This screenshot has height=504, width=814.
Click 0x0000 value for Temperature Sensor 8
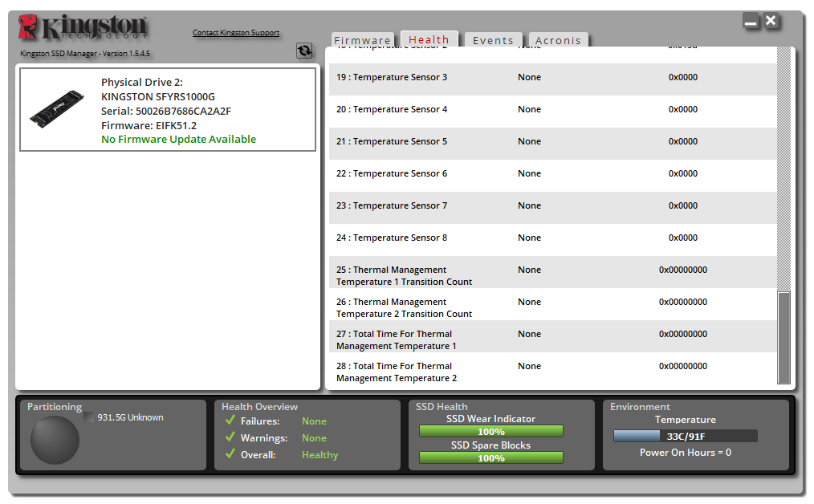pyautogui.click(x=682, y=238)
